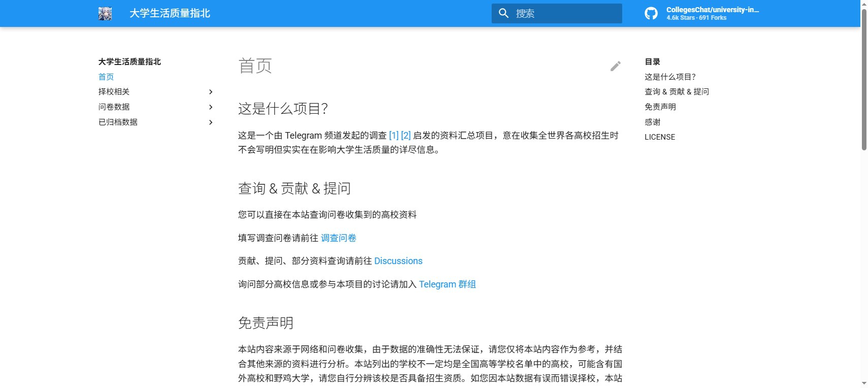868x388 pixels.
Task: Open reference link [1]
Action: click(394, 136)
